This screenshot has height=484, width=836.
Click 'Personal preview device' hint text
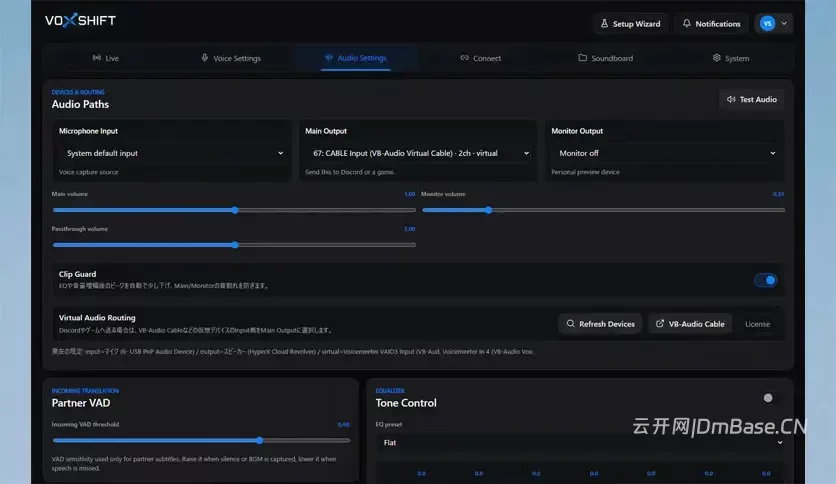[585, 172]
